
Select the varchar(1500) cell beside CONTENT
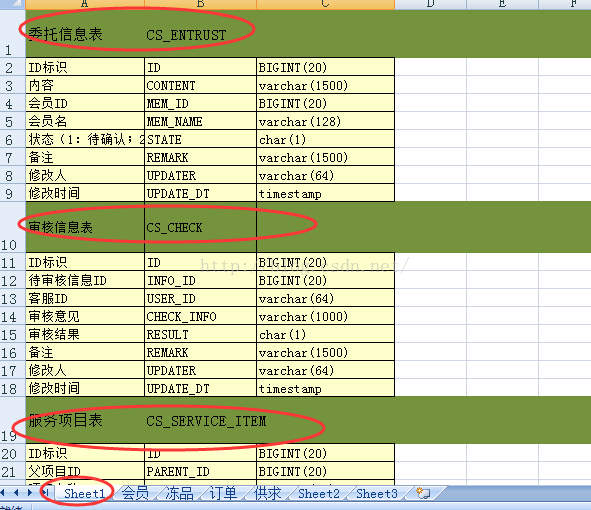pyautogui.click(x=325, y=85)
